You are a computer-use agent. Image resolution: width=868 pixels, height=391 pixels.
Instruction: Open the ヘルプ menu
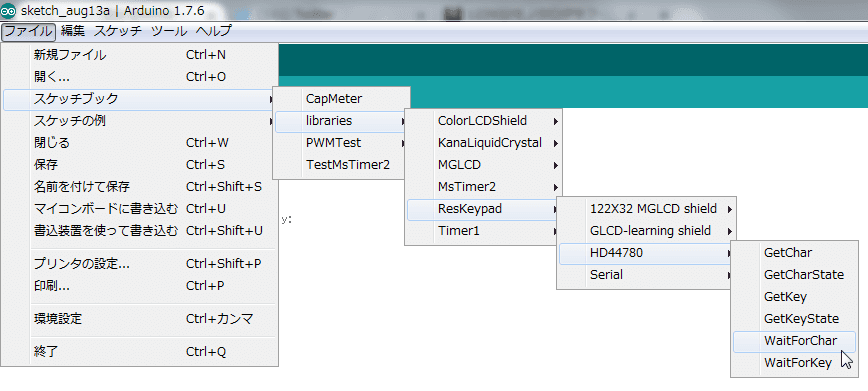pos(214,32)
